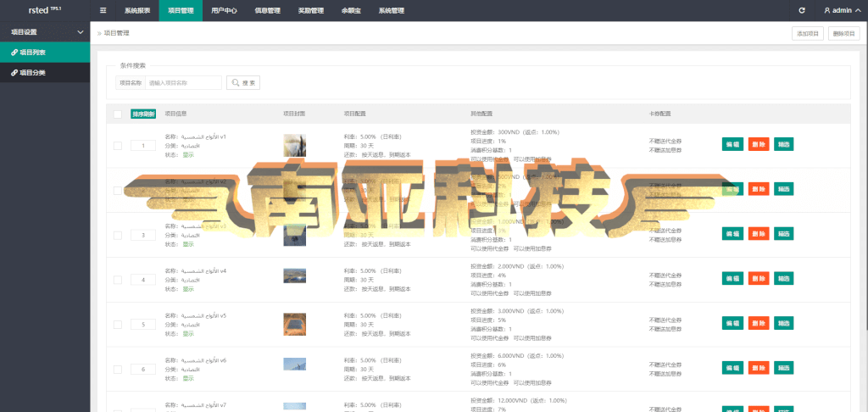Click the 投资金额：6.000VND text in v6 row
Viewport: 868px width, 412px height.
(x=497, y=356)
